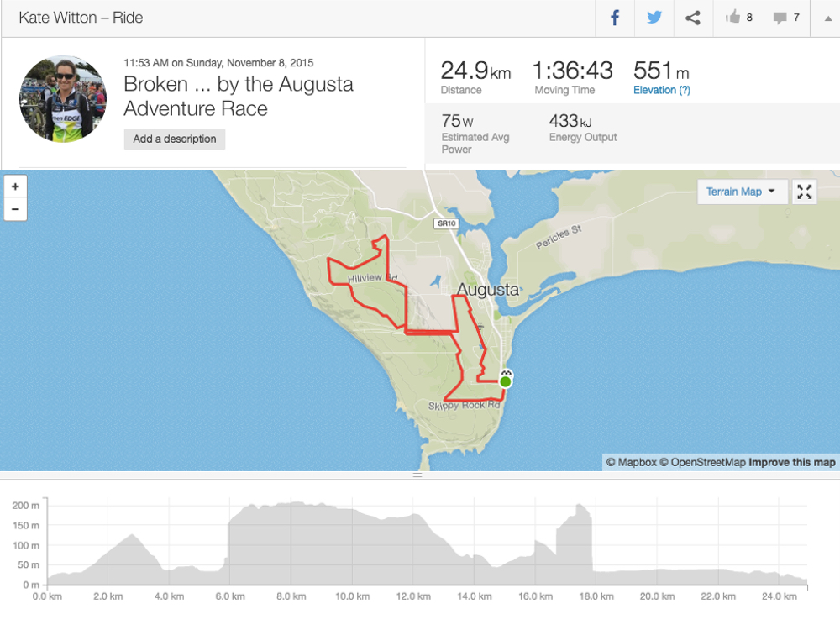The width and height of the screenshot is (840, 630).
Task: Click map divider resize handle
Action: (x=417, y=475)
